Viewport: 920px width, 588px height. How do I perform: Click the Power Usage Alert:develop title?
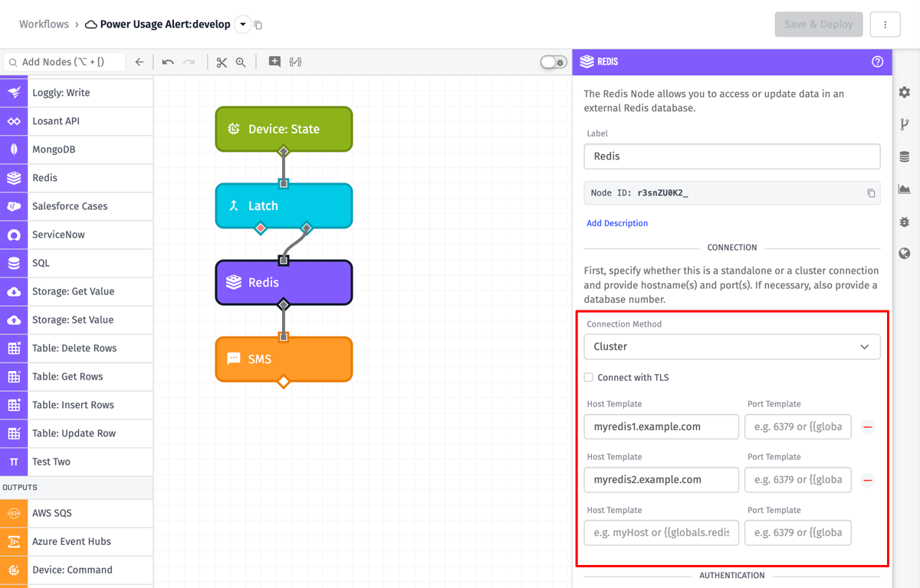[x=165, y=25]
